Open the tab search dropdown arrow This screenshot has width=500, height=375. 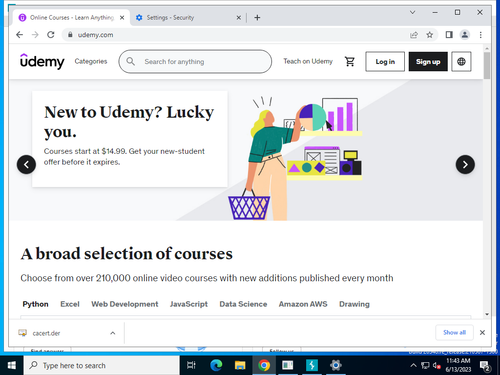[412, 12]
